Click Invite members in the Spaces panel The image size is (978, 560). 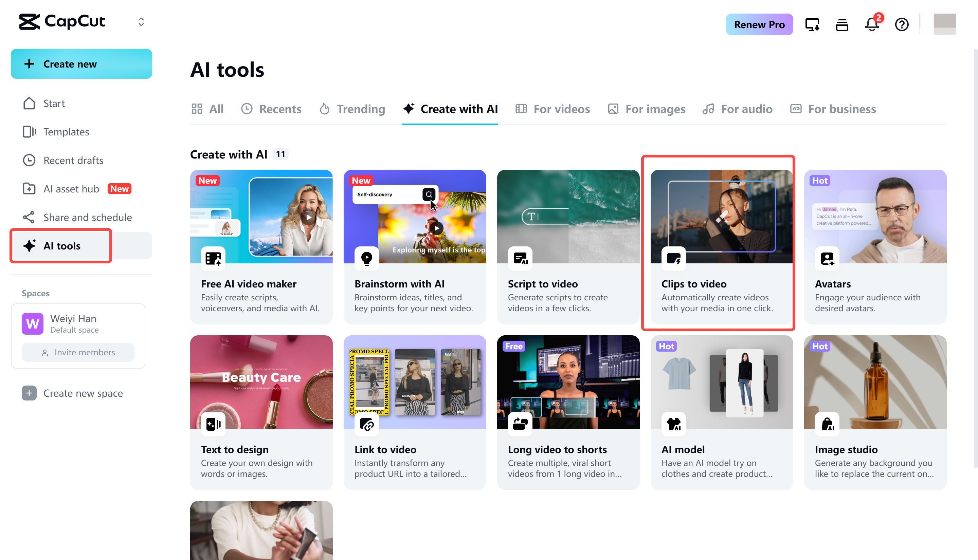78,352
